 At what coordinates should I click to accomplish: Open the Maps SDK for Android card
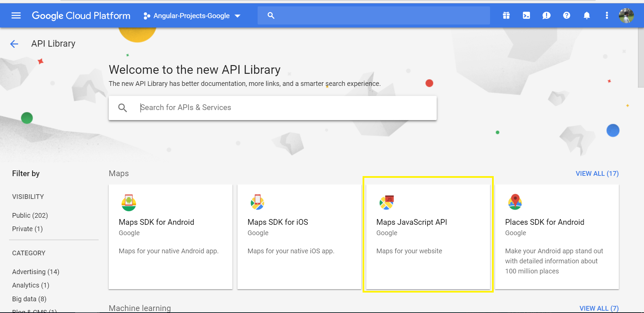point(170,237)
